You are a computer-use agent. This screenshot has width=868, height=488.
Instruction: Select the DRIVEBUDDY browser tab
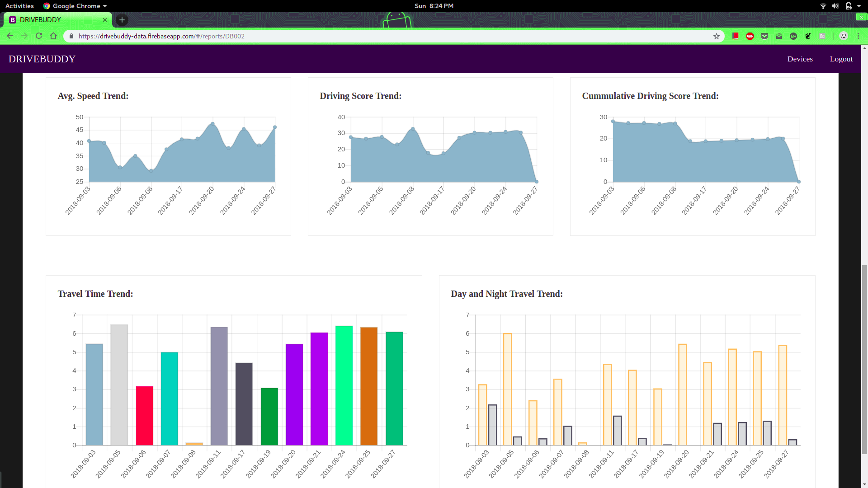(x=54, y=20)
